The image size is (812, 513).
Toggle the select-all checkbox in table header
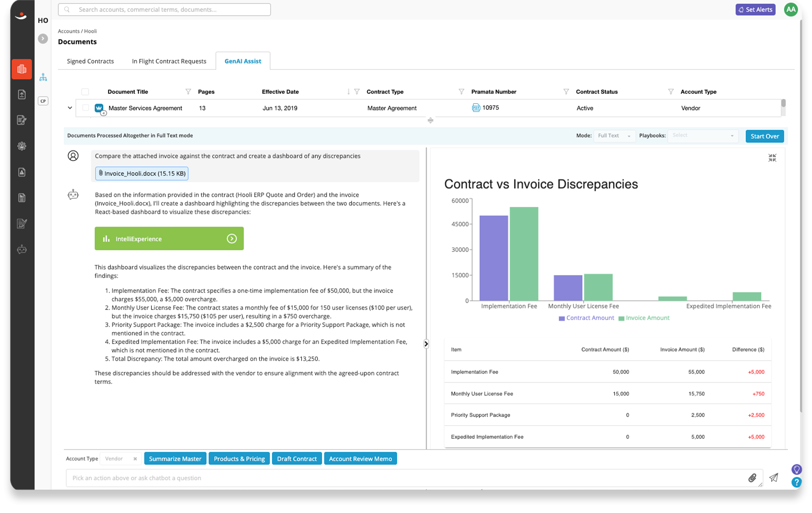coord(85,92)
